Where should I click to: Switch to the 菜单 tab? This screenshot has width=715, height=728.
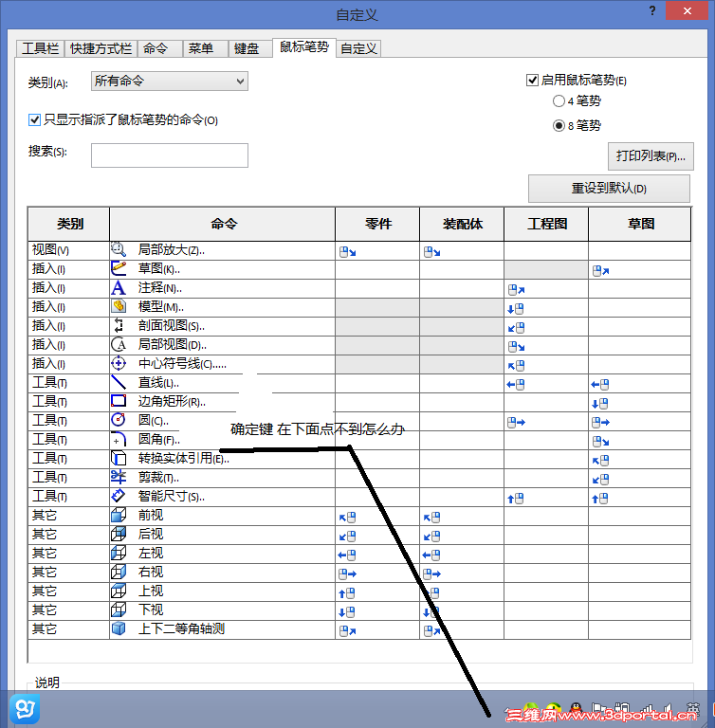pyautogui.click(x=205, y=48)
